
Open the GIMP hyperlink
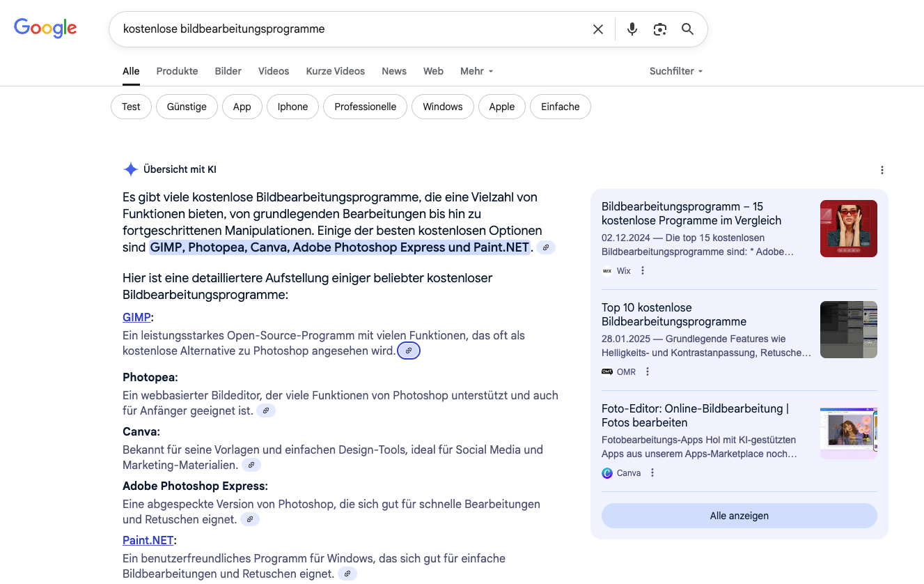point(136,317)
